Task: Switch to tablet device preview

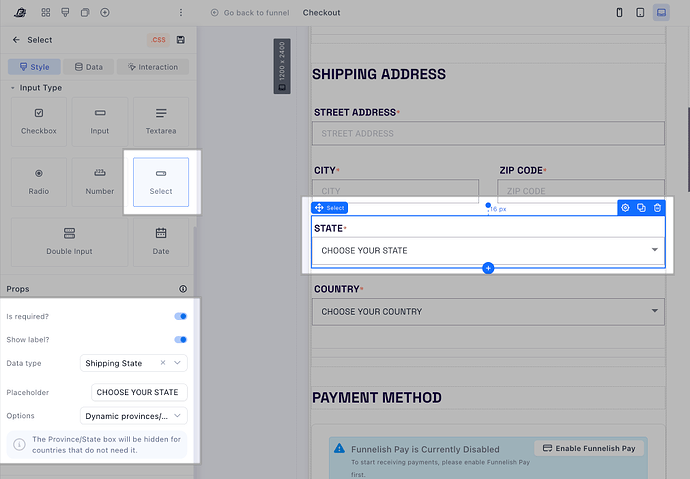Action: [x=640, y=13]
